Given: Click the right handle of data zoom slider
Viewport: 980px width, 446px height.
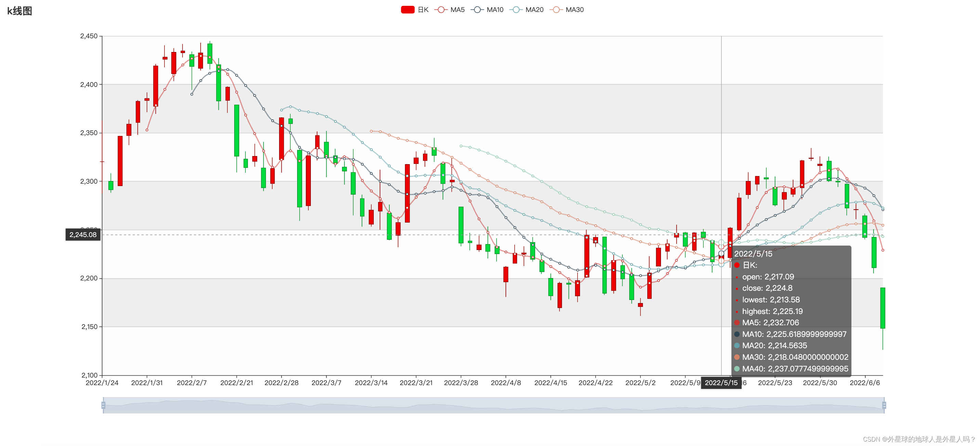Looking at the screenshot, I should (x=884, y=405).
